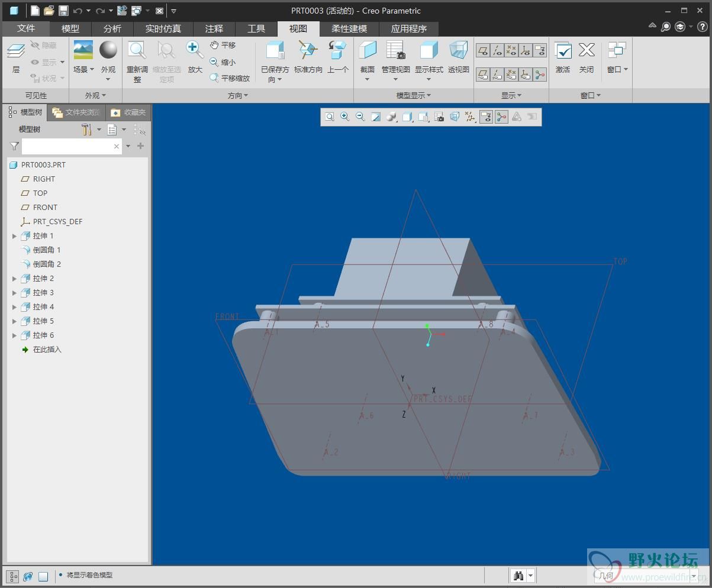Click the Undo arrow icon
The width and height of the screenshot is (712, 588).
78,11
